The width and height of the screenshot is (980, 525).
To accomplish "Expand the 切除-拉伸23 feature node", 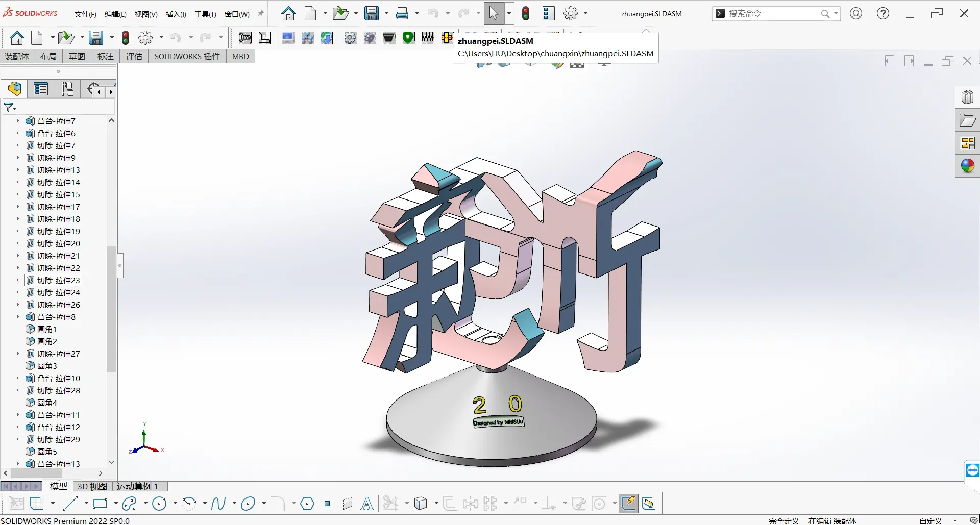I will tap(17, 280).
